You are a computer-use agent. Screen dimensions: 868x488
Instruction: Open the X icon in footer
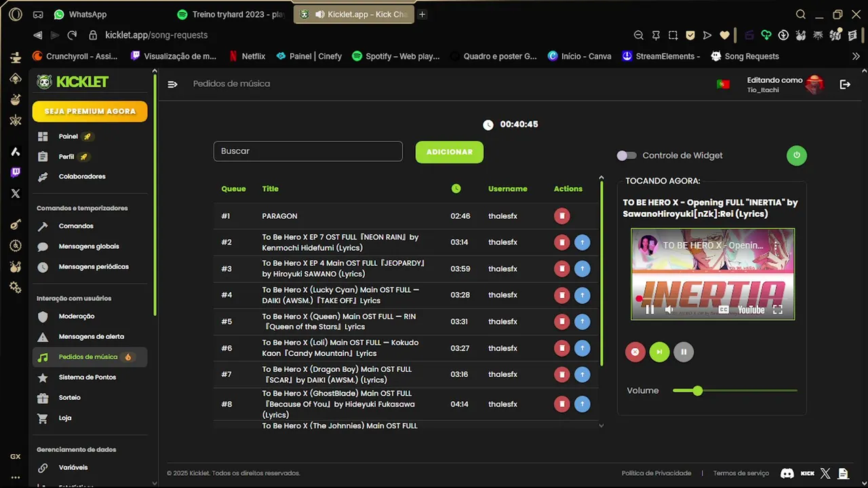coord(825,473)
